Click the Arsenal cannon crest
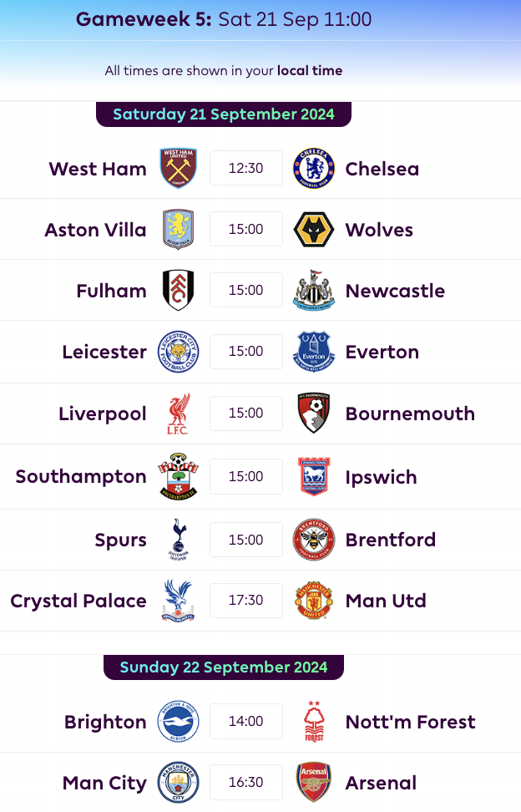Screen dimensions: 521x812 [314, 783]
